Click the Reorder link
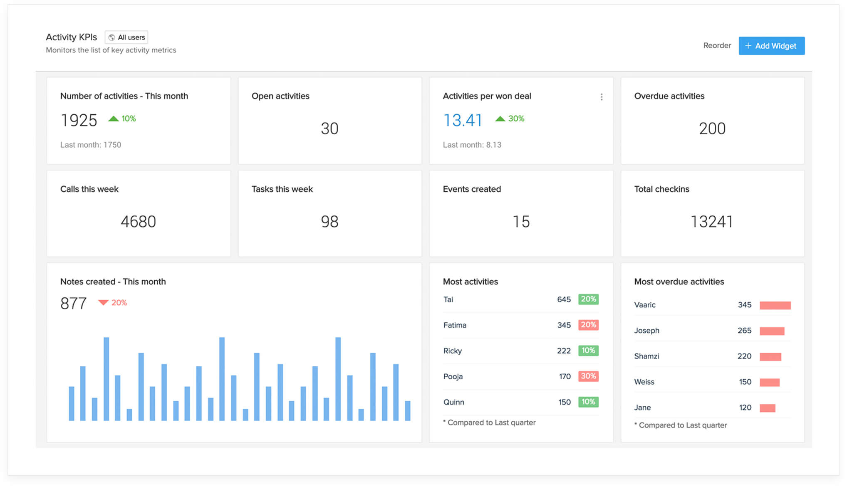847x504 pixels. click(x=717, y=46)
